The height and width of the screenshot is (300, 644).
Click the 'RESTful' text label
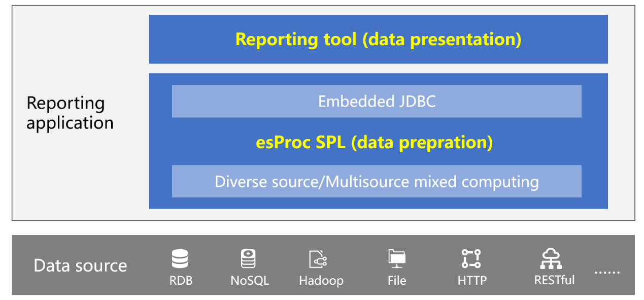(554, 280)
